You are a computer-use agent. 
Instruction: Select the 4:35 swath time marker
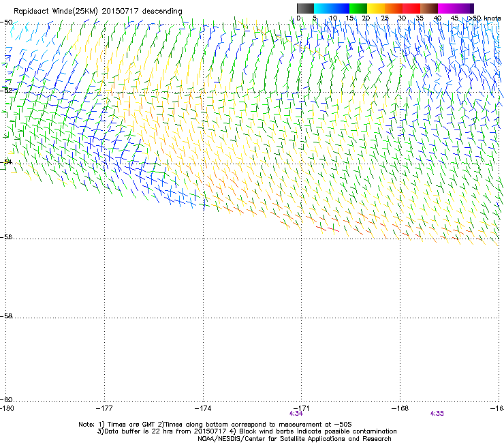click(437, 414)
